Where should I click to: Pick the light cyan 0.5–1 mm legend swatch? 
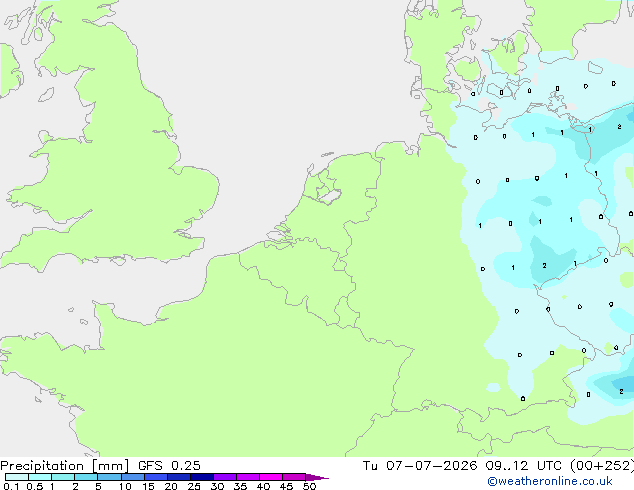[x=40, y=477]
